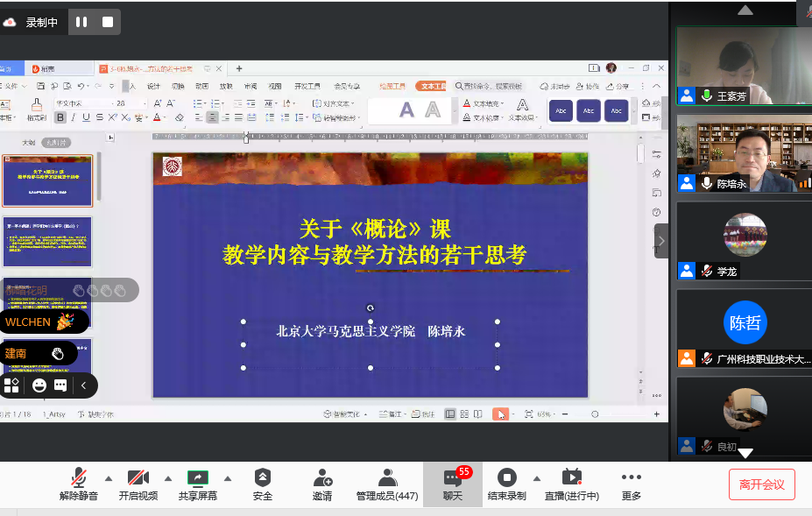
Task: Click the 离开会议 leave meeting button
Action: [761, 484]
